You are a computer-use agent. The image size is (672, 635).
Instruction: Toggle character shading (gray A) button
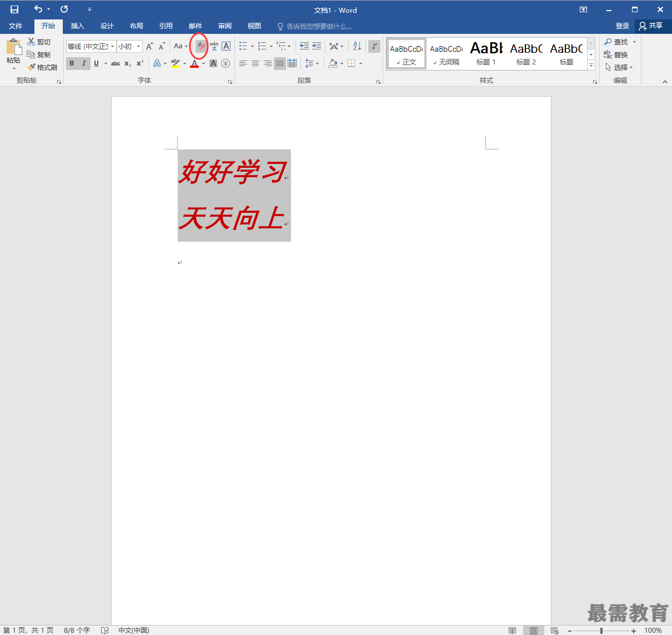(x=213, y=63)
